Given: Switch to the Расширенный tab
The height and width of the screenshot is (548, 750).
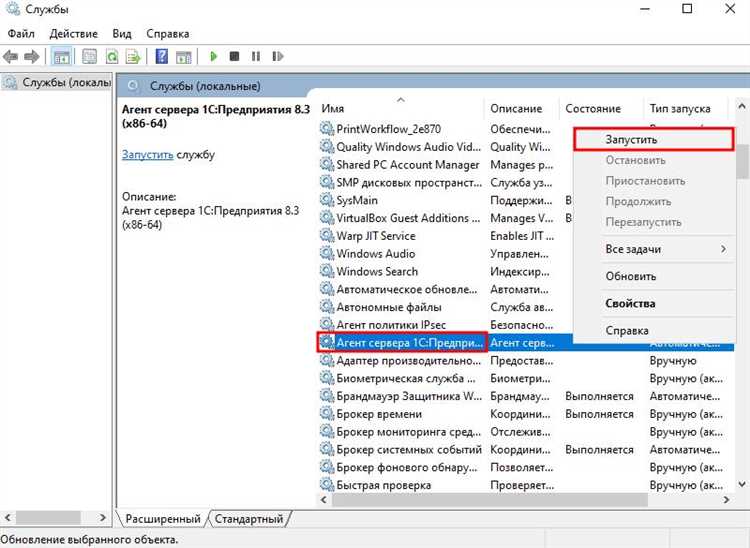Looking at the screenshot, I should [x=163, y=519].
